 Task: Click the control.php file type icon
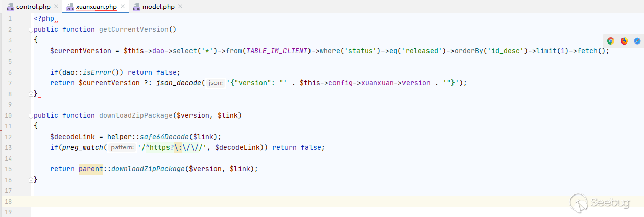point(10,7)
